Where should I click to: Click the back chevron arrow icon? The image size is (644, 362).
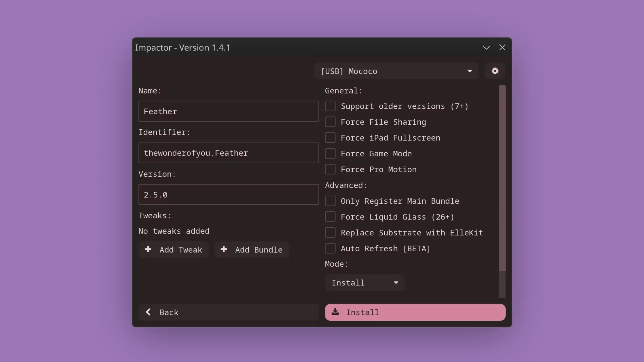(x=148, y=312)
